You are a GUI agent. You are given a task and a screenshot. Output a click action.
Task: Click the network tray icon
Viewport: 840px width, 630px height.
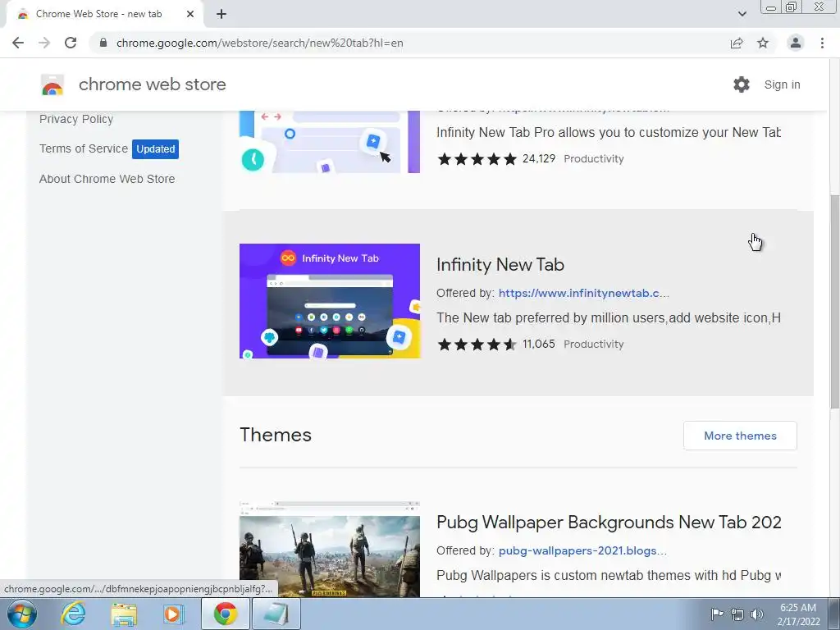click(737, 614)
